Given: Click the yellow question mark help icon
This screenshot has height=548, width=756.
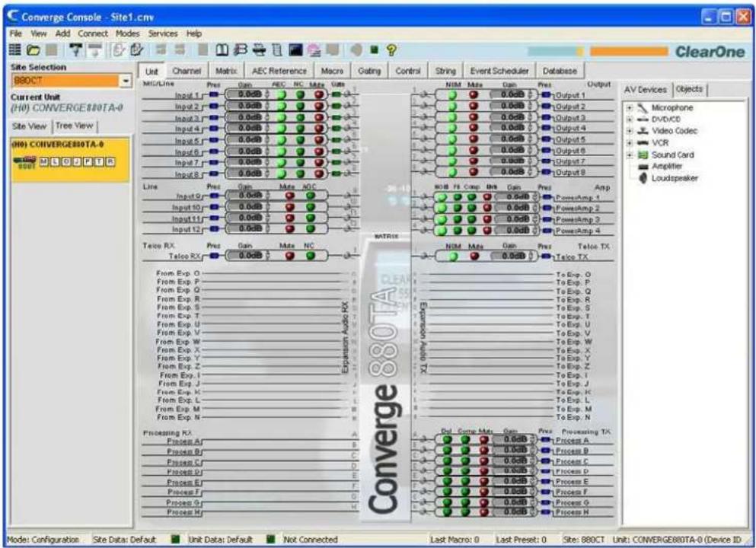Looking at the screenshot, I should (x=391, y=49).
